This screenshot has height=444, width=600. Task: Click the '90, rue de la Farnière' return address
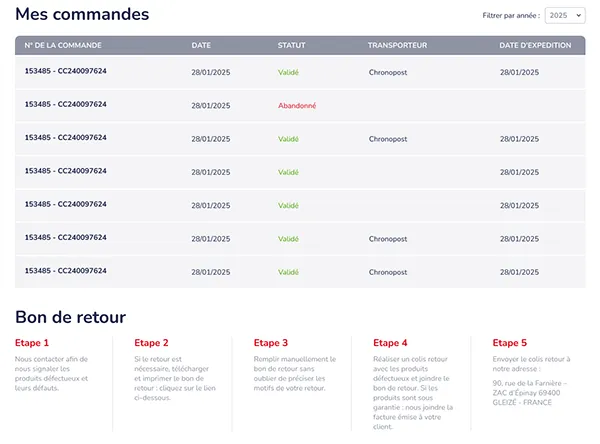530,393
